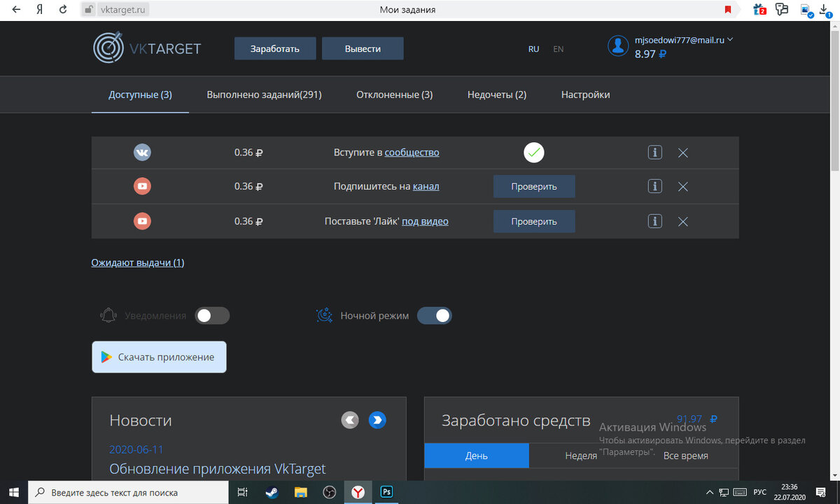The height and width of the screenshot is (504, 840).
Task: Open info icon for community task
Action: click(x=654, y=152)
